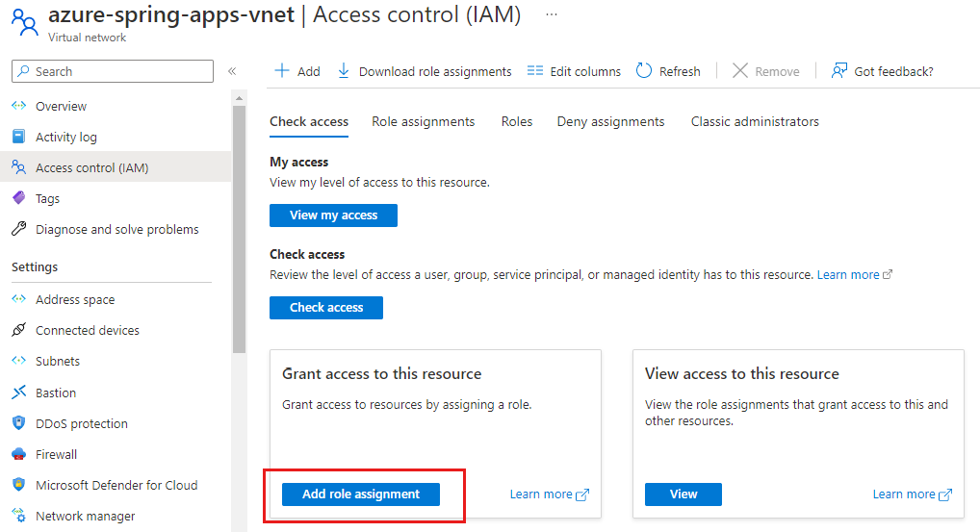Click the blue Check access button
The image size is (980, 532).
[x=325, y=307]
